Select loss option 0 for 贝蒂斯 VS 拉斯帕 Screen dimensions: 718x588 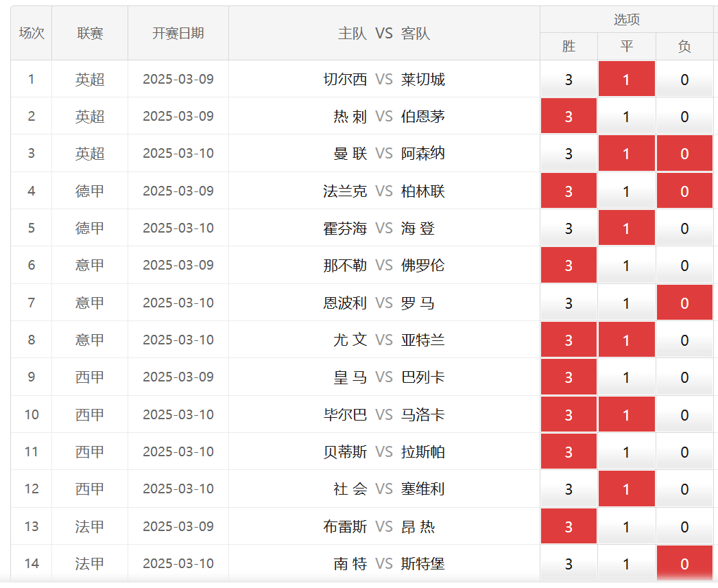pyautogui.click(x=684, y=451)
